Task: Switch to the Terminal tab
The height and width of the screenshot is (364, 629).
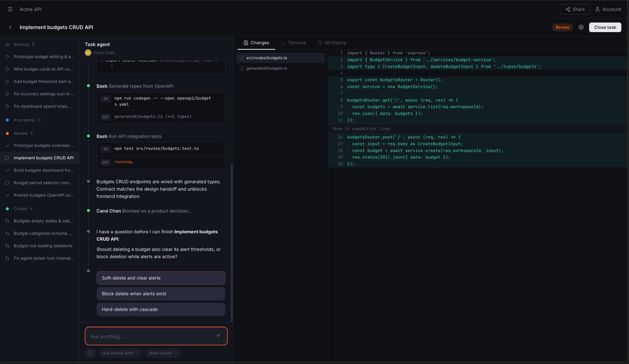Action: [x=293, y=43]
